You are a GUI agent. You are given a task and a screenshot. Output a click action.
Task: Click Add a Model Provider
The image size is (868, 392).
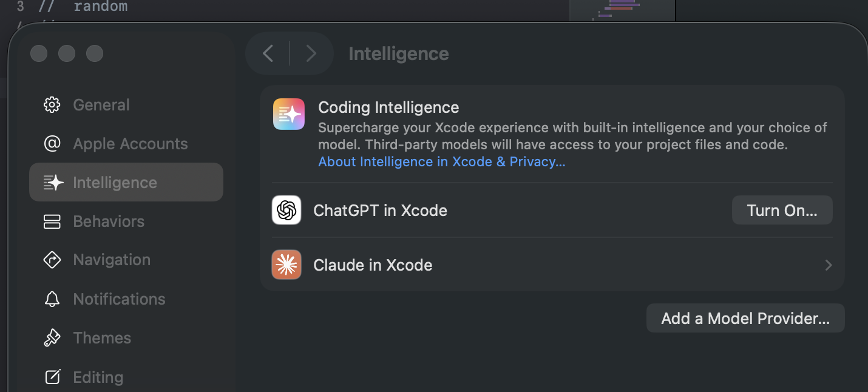click(x=745, y=317)
